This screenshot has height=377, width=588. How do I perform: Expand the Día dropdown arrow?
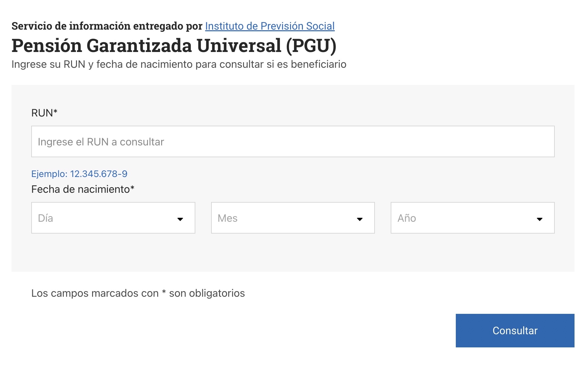[180, 219]
